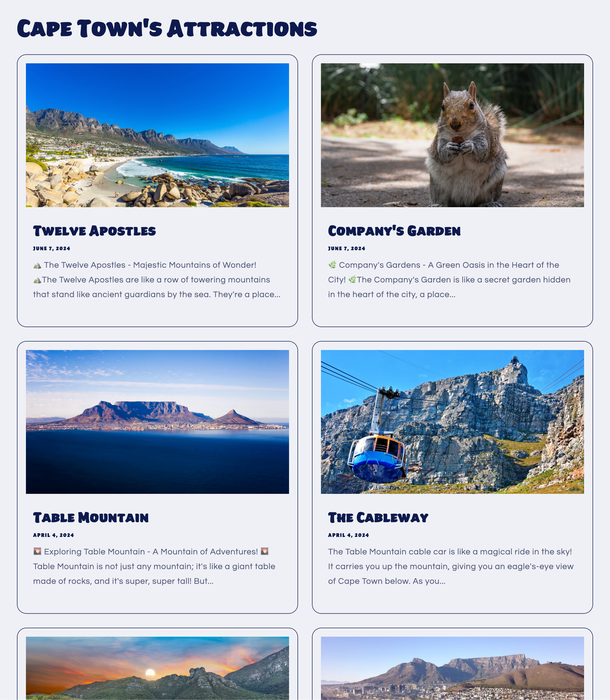Open the squirrel photo for Company's Garden
This screenshot has width=610, height=700.
tap(452, 135)
